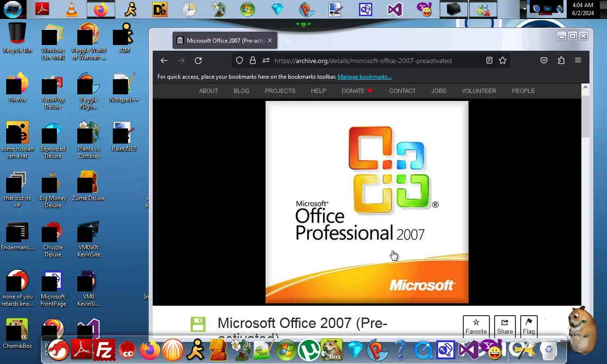The width and height of the screenshot is (607, 364).
Task: Switch to Firefox in the top taskbar
Action: click(x=101, y=9)
